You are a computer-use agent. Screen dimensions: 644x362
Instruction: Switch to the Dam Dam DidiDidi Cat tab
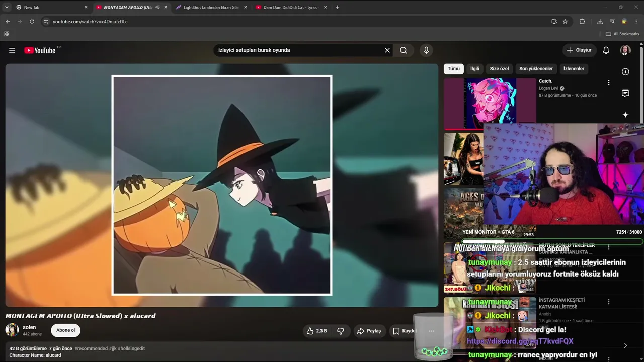[x=291, y=7]
